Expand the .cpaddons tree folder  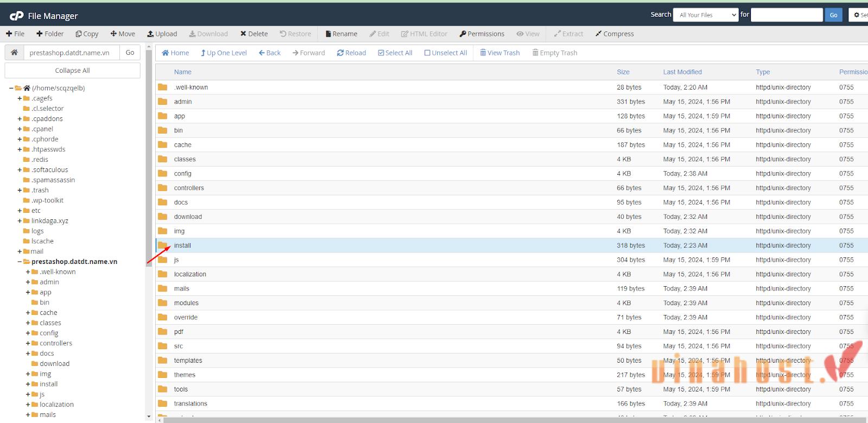(20, 119)
